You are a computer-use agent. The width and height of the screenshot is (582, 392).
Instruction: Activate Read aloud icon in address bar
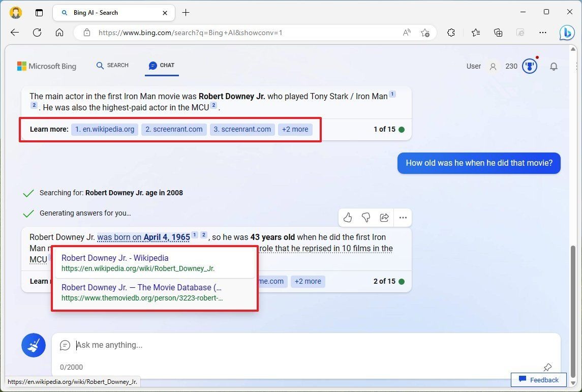pyautogui.click(x=407, y=33)
